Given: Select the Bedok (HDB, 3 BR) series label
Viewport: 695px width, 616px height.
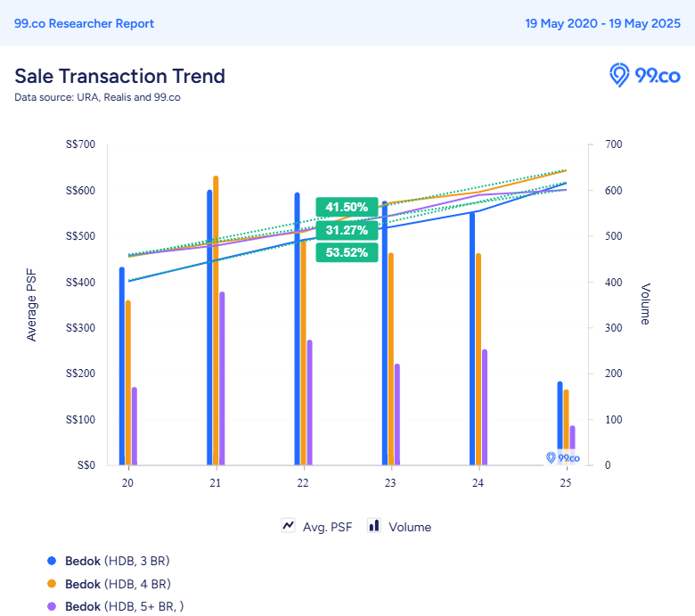Looking at the screenshot, I should click(118, 561).
